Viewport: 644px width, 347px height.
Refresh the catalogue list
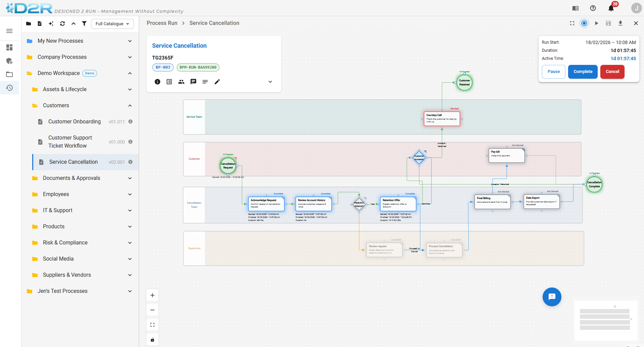pyautogui.click(x=62, y=24)
